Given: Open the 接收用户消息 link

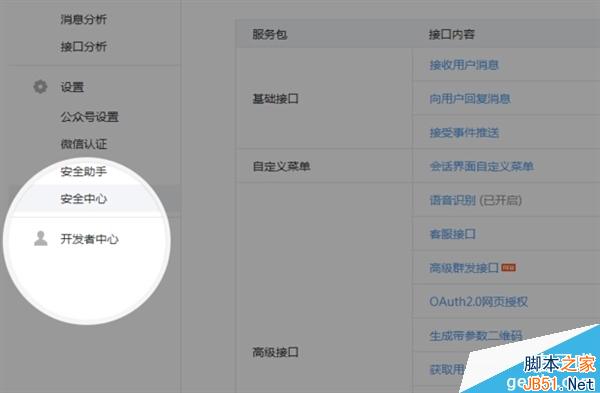Looking at the screenshot, I should pyautogui.click(x=464, y=65).
